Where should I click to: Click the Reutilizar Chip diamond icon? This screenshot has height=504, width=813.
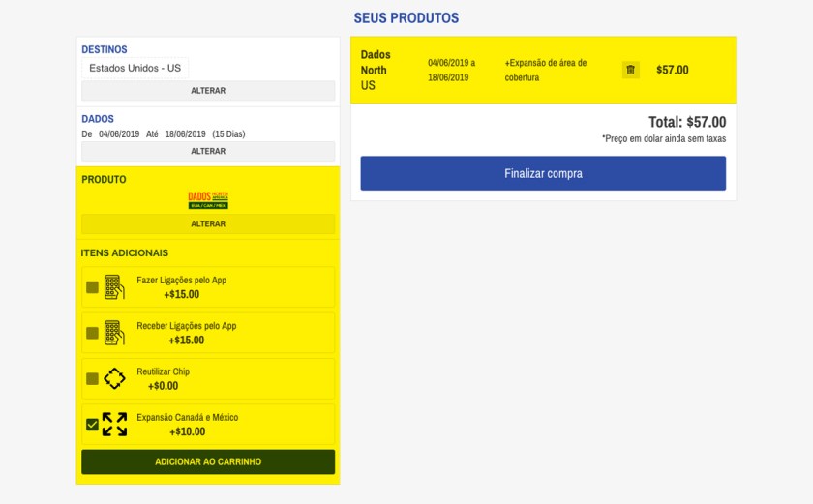(x=114, y=378)
